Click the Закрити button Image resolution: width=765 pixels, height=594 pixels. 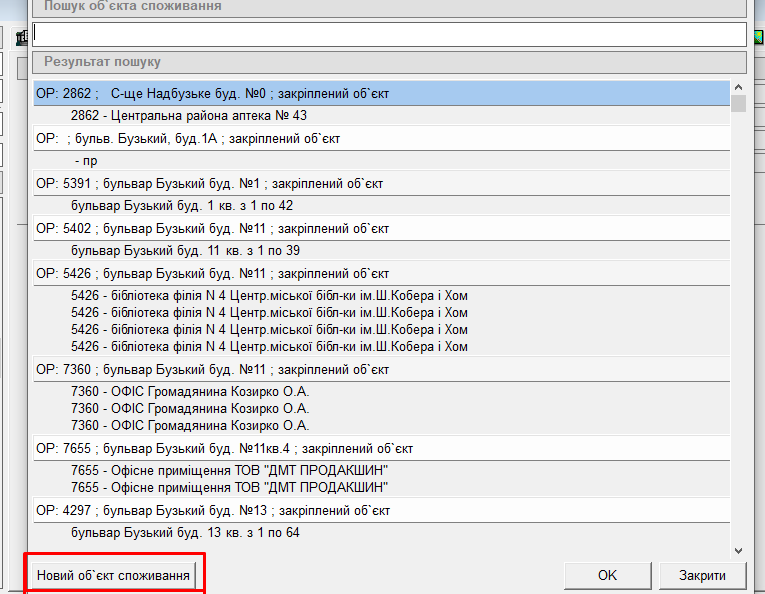point(703,575)
